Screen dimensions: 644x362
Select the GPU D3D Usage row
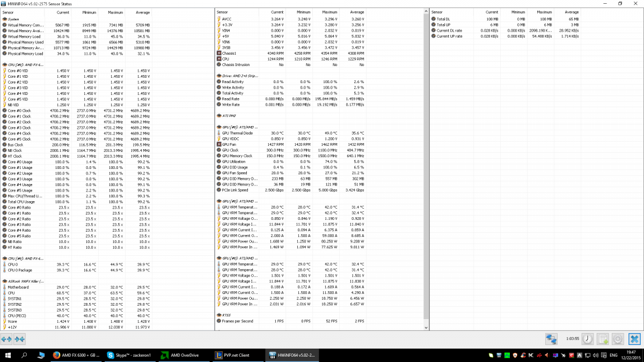click(x=290, y=167)
